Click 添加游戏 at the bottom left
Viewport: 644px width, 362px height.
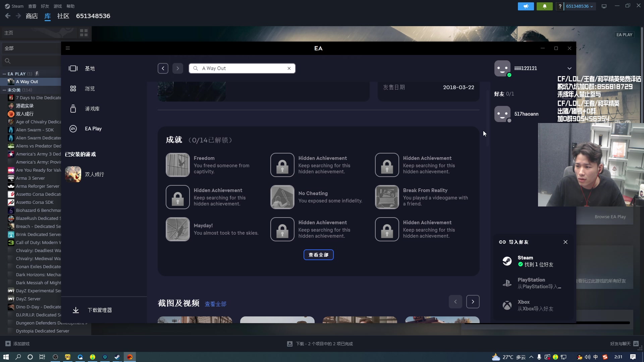tap(17, 344)
